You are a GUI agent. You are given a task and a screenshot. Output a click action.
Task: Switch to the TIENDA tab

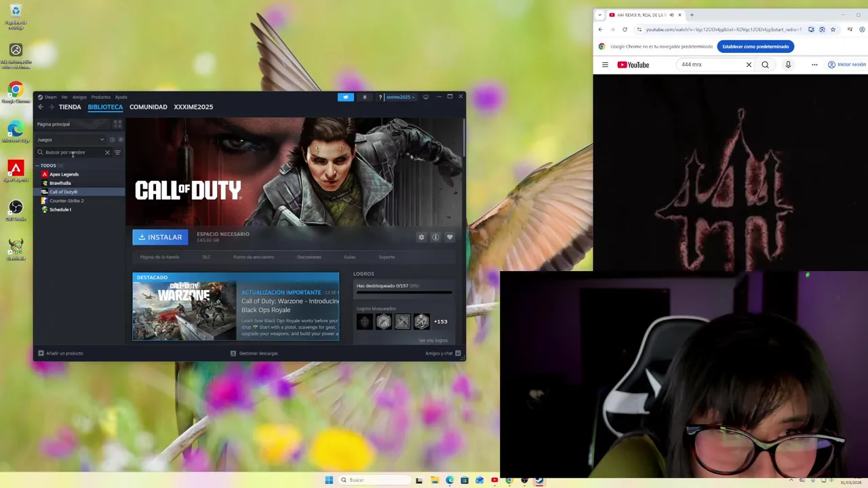click(x=70, y=107)
